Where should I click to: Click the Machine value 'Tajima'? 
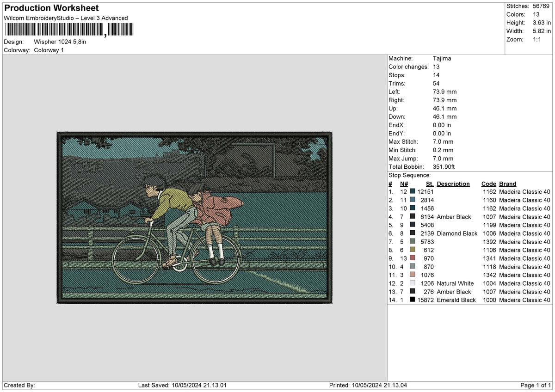coord(442,58)
